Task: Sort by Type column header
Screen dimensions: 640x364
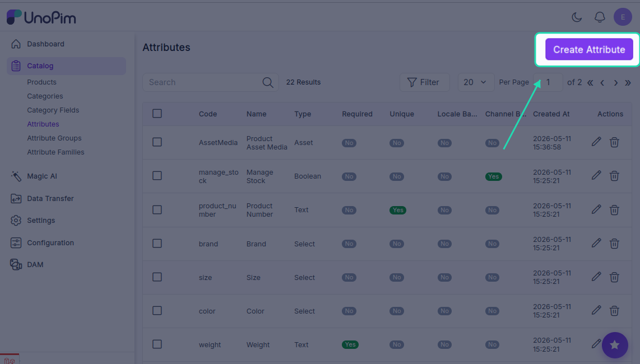Action: coord(303,114)
